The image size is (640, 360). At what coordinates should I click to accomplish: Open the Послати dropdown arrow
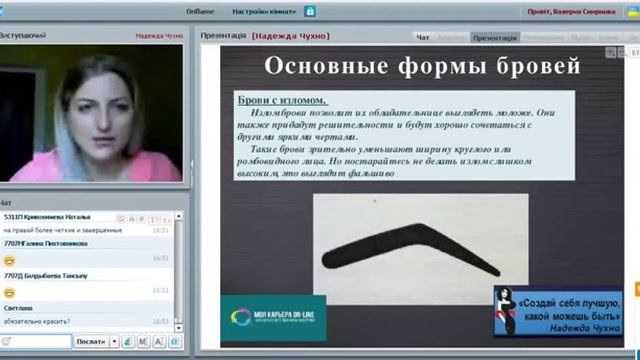115,342
